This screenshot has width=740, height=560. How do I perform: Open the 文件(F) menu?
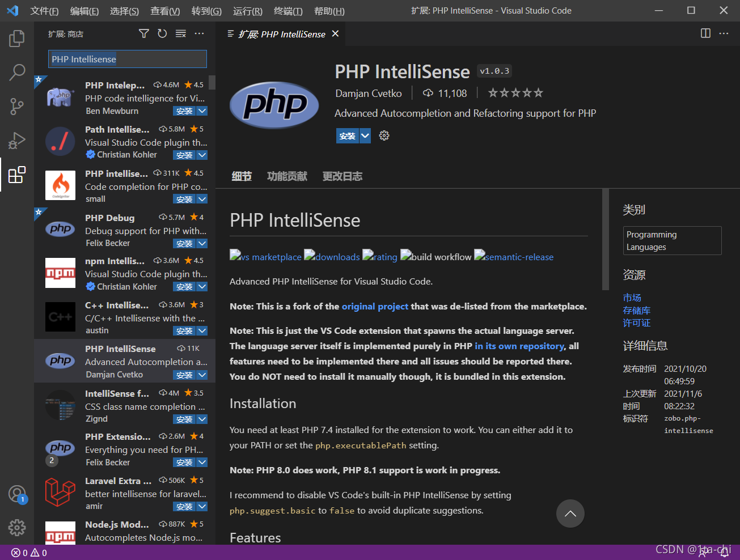coord(44,11)
